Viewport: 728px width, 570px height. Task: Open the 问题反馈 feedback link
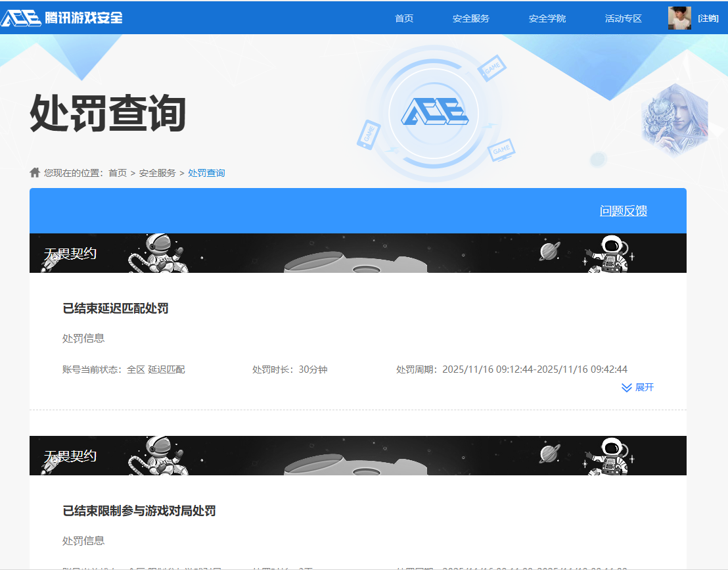coord(623,211)
